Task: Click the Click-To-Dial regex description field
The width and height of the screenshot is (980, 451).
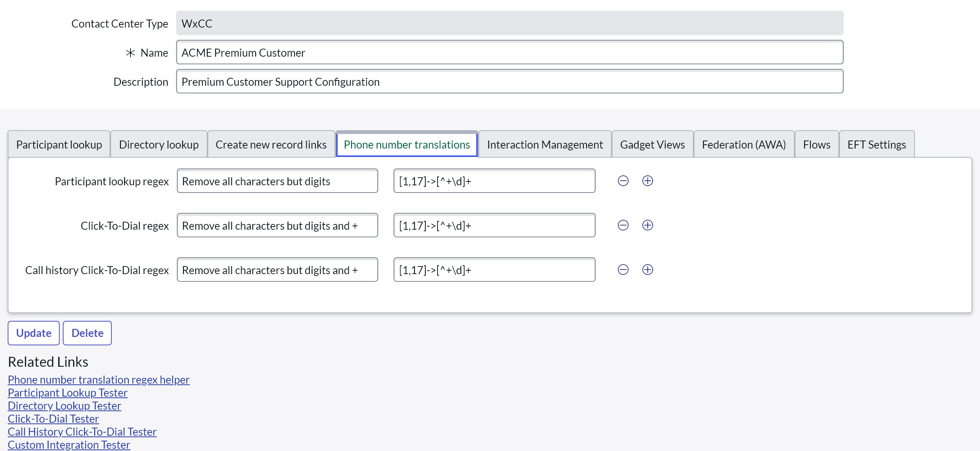Action: pyautogui.click(x=277, y=225)
